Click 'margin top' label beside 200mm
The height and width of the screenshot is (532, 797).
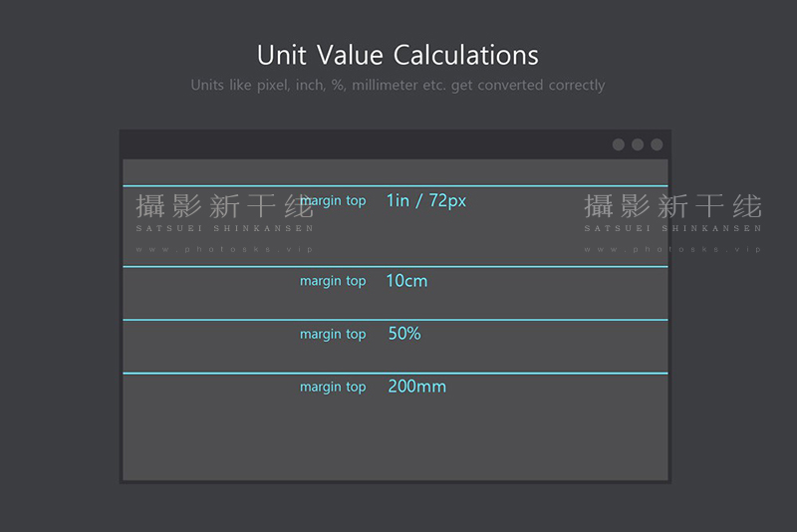(333, 388)
